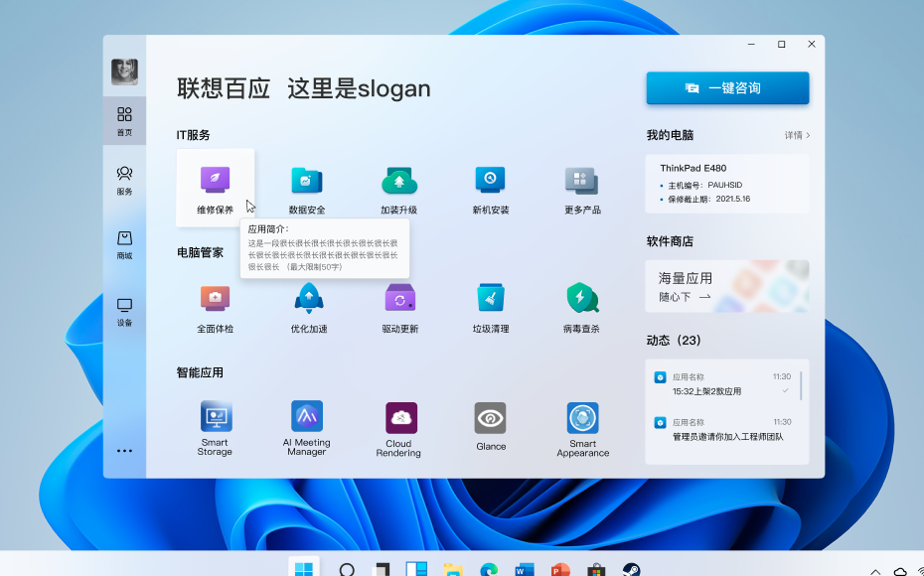This screenshot has width=924, height=576.
Task: Open Cloud Rendering app
Action: point(400,417)
